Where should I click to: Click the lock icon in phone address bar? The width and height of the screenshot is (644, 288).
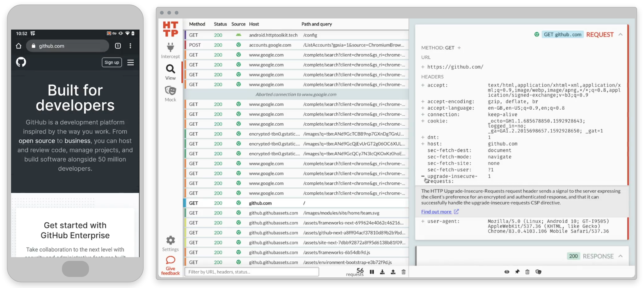pyautogui.click(x=34, y=46)
